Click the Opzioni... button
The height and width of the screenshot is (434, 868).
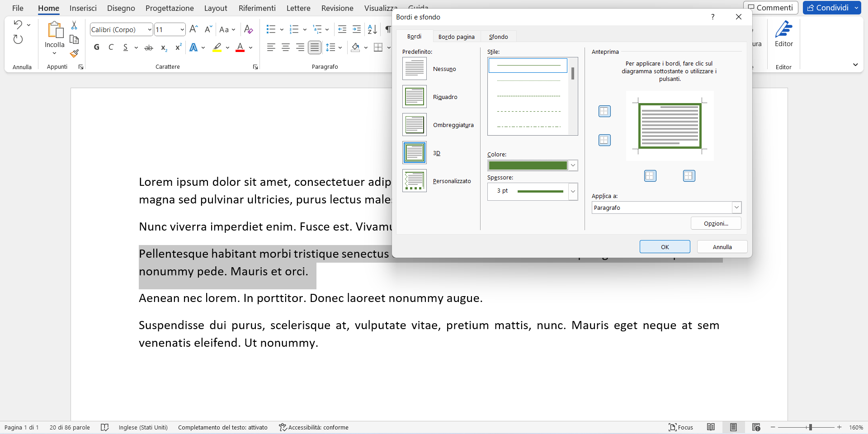coord(716,223)
